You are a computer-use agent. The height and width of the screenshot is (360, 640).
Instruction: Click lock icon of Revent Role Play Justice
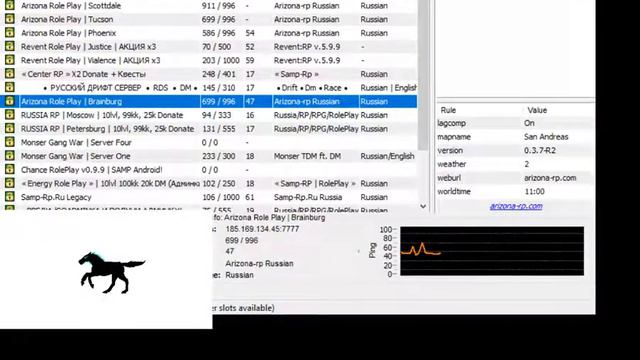coord(9,46)
